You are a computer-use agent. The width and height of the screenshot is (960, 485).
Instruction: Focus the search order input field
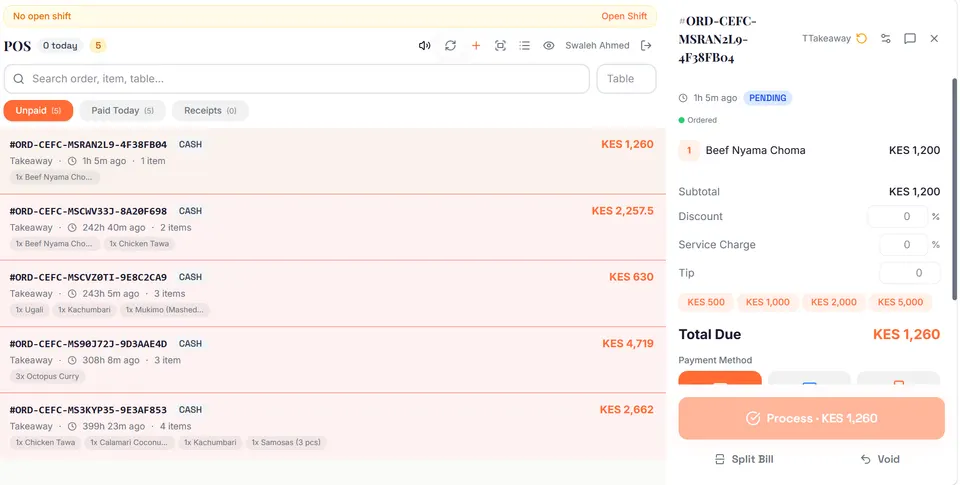(297, 79)
